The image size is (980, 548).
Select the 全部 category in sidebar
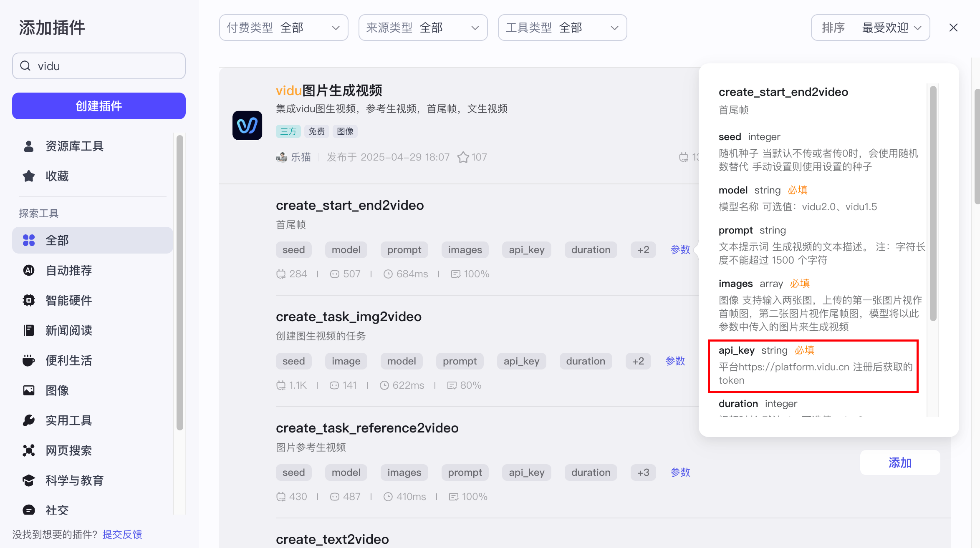pos(93,240)
